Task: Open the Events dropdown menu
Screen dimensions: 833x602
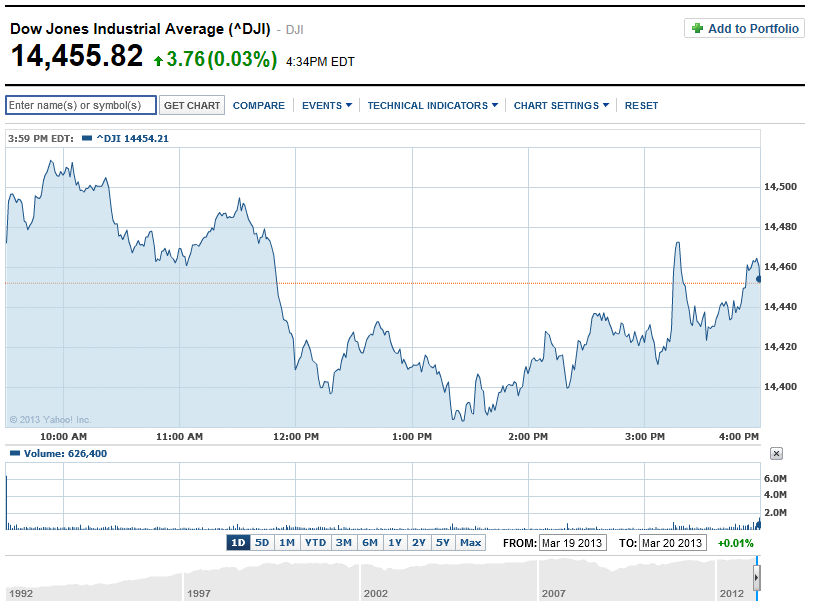Action: tap(326, 105)
